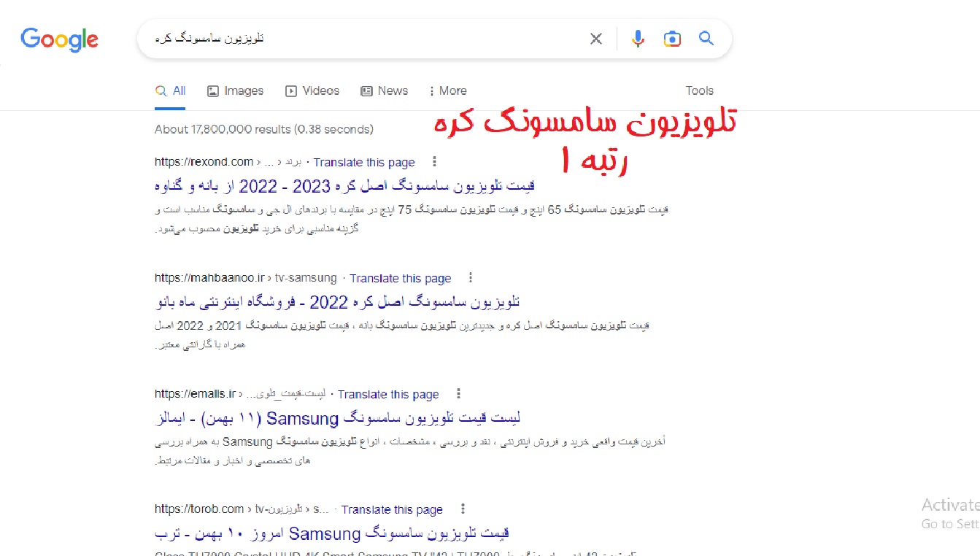980x556 pixels.
Task: Start voice search with the microphone icon
Action: tap(638, 39)
